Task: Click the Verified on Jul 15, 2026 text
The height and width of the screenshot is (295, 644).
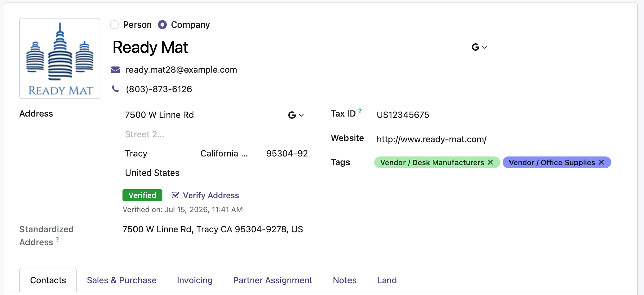Action: pos(182,210)
